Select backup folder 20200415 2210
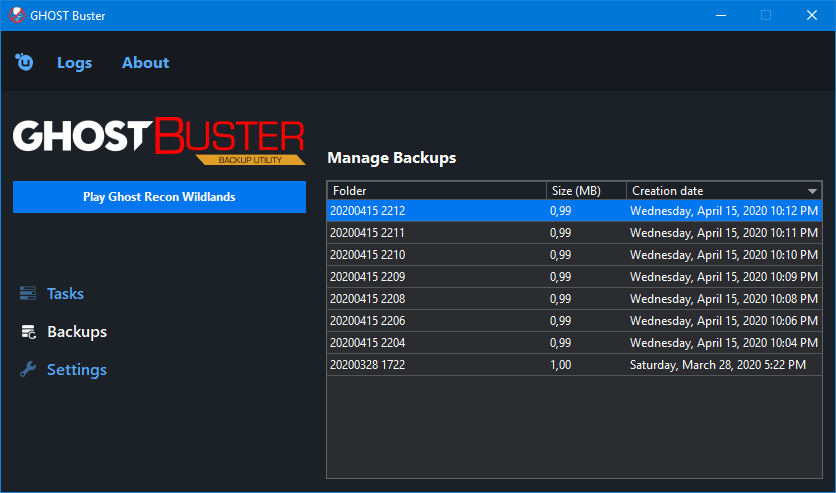The height and width of the screenshot is (493, 836). [367, 255]
